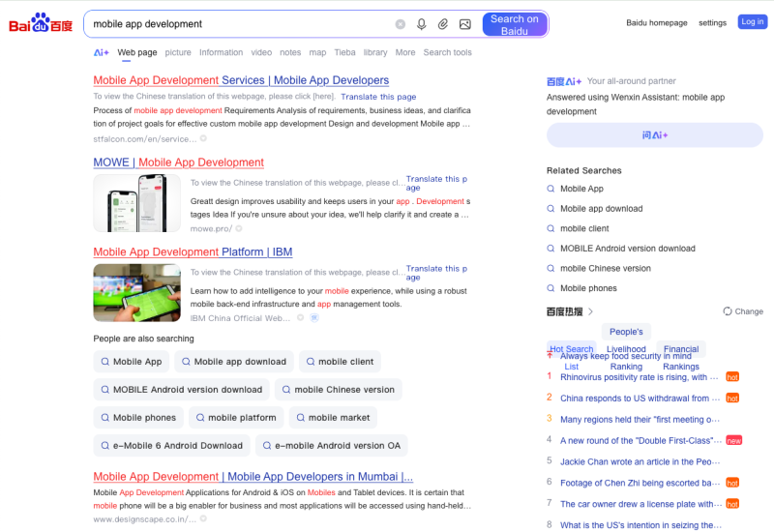The width and height of the screenshot is (774, 532).
Task: Click the hot badge on Rhinovirus item
Action: (x=732, y=377)
